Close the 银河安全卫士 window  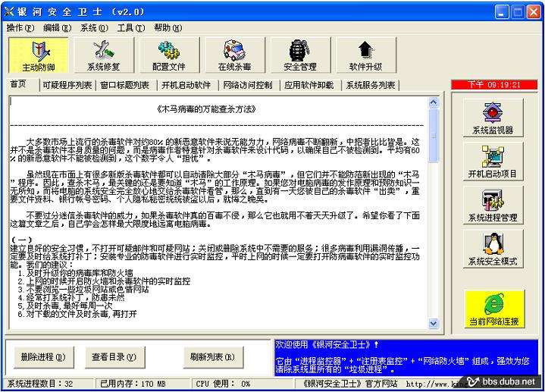534,12
